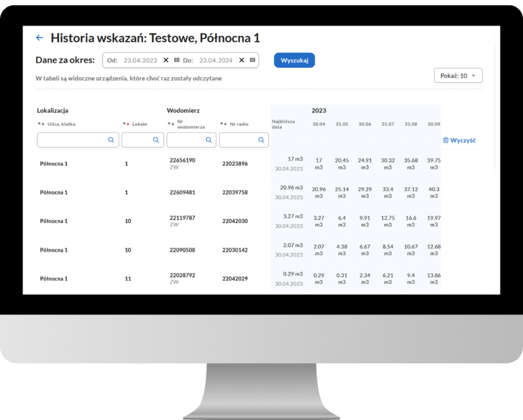Click search icon in Lokale filter

(156, 140)
